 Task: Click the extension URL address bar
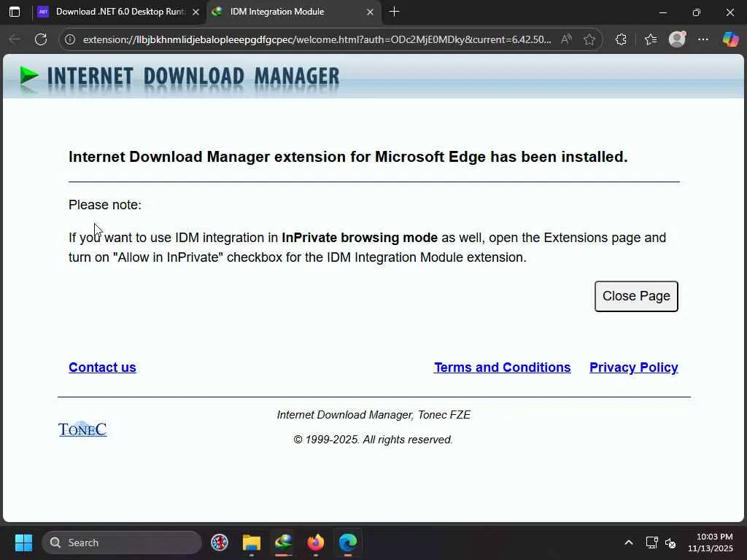pyautogui.click(x=317, y=39)
